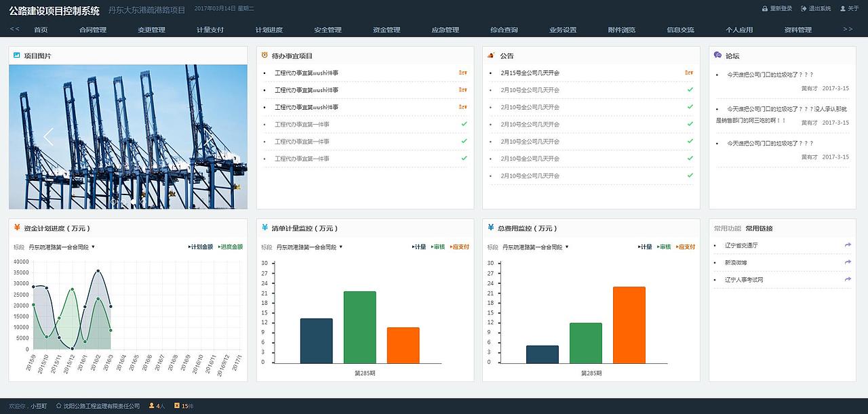Toggle 计量 legend in 清单计量监控 chart
Viewport: 868px width, 414px height.
[419, 247]
